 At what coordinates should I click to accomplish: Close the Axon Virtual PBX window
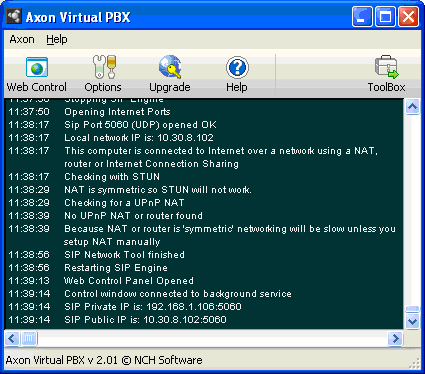pos(408,16)
